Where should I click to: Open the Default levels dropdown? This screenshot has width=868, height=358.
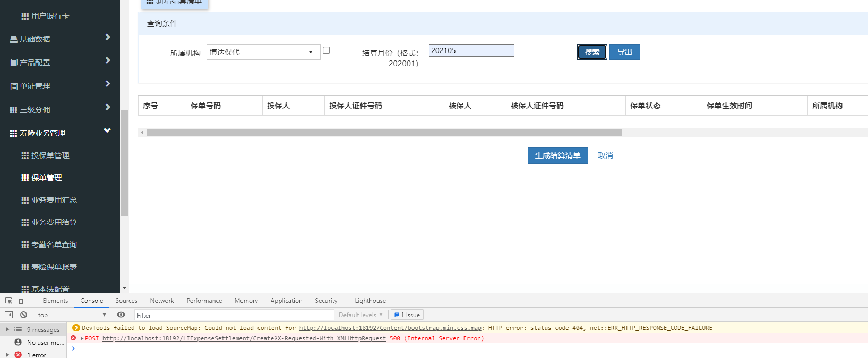[361, 315]
